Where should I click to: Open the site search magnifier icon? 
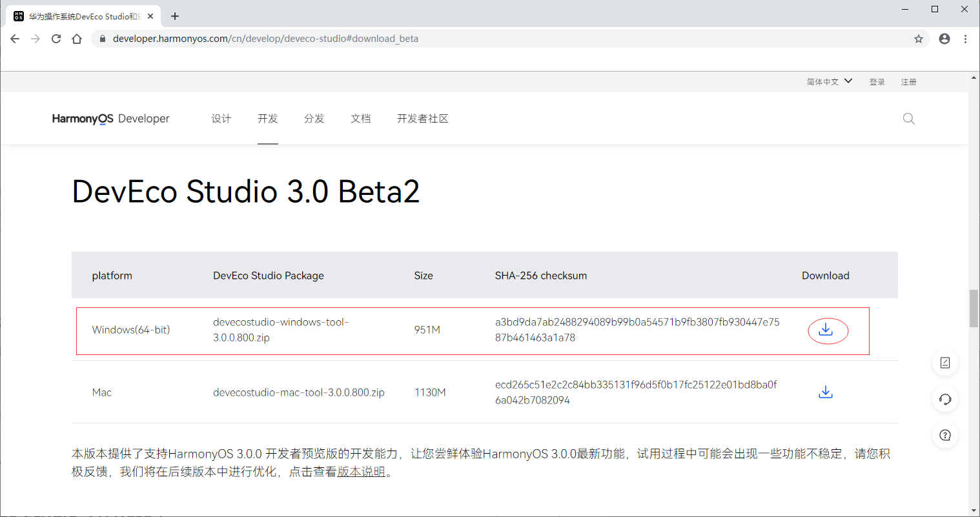coord(908,119)
